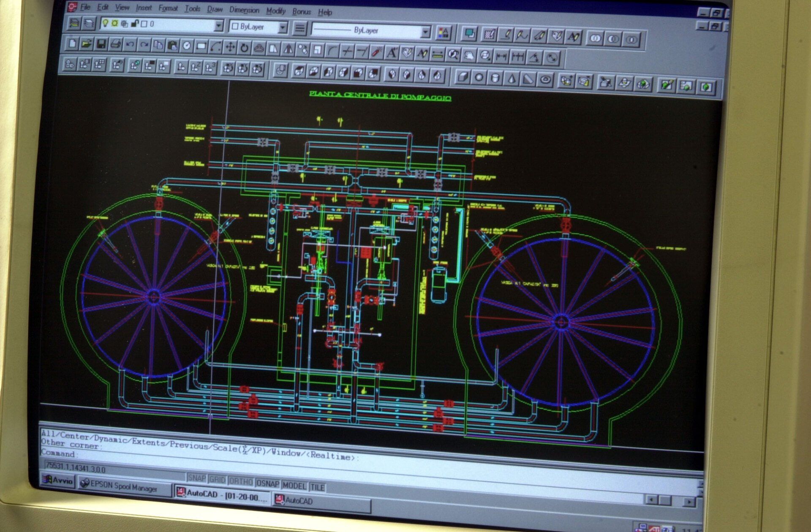Select the Cylinder solid tool

click(x=496, y=78)
